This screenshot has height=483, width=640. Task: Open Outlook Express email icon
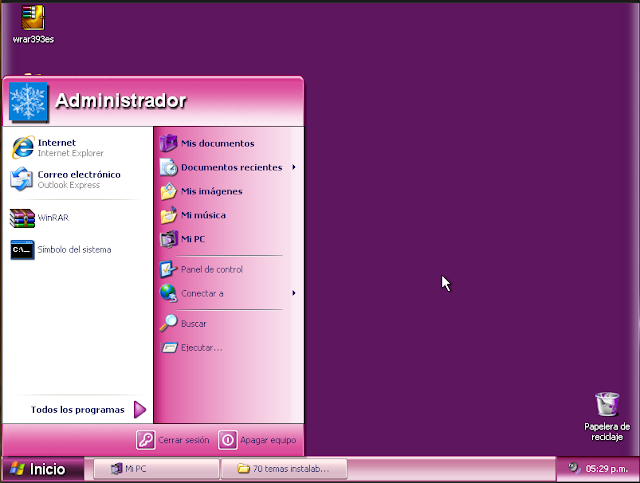coord(22,179)
